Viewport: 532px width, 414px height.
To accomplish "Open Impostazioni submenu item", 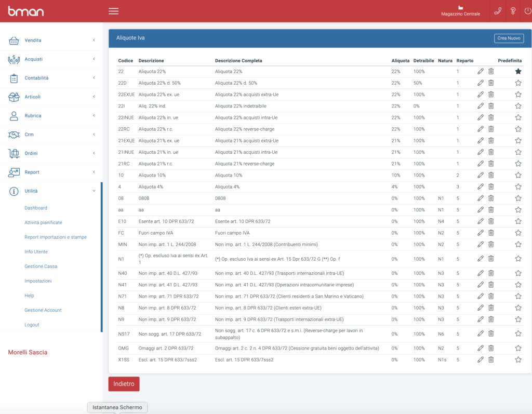I will pyautogui.click(x=38, y=281).
